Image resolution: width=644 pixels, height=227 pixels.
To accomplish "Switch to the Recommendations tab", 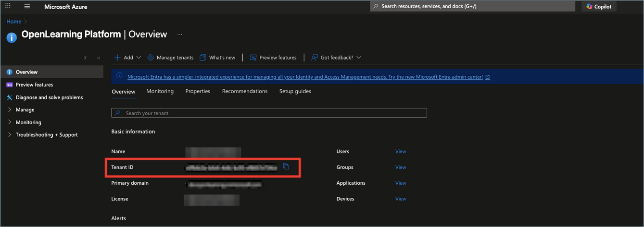I will coord(244,91).
